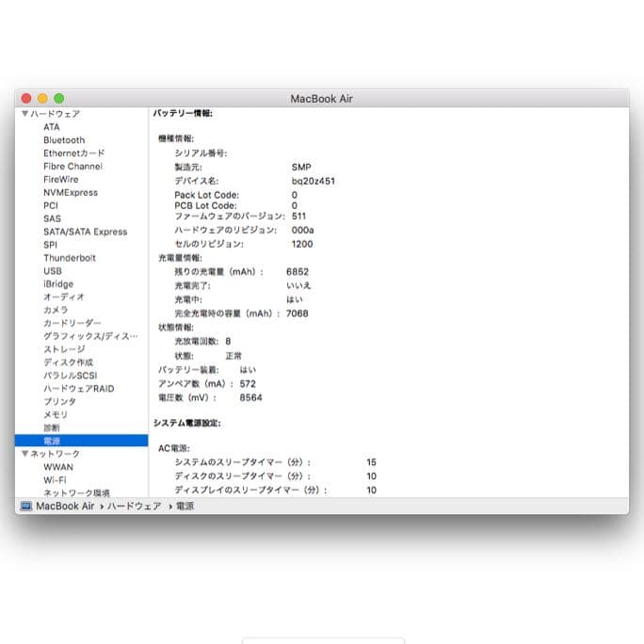Click the MacBook Air laptop icon in path bar
This screenshot has width=644, height=644.
[25, 506]
